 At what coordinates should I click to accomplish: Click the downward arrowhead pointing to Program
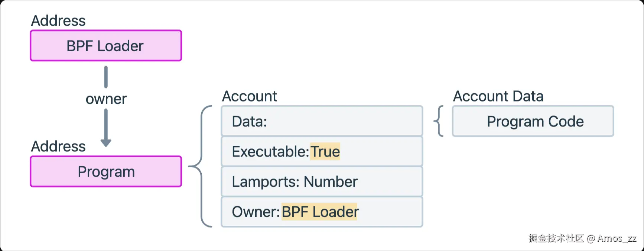pyautogui.click(x=106, y=142)
